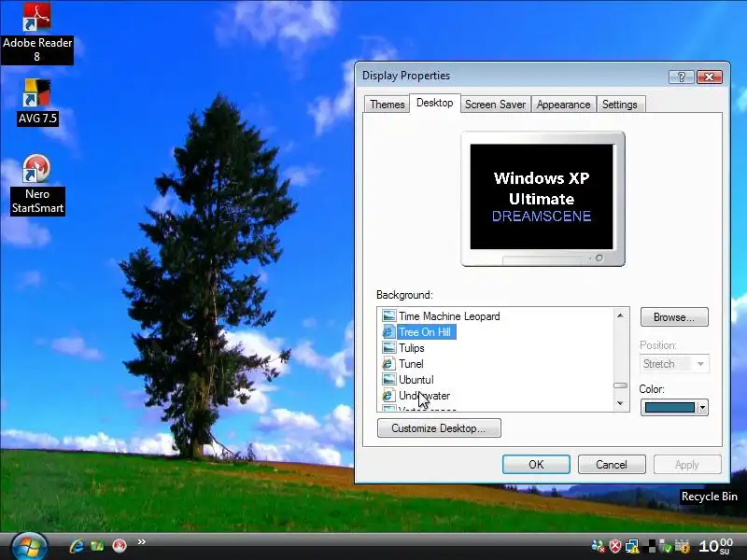Click the background list scroll down arrow
Image resolution: width=747 pixels, height=560 pixels.
coord(620,403)
